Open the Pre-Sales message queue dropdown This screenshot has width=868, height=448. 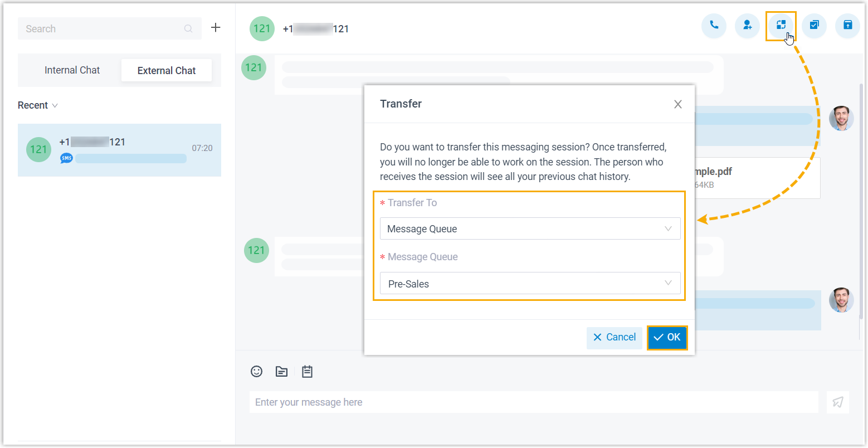click(529, 284)
